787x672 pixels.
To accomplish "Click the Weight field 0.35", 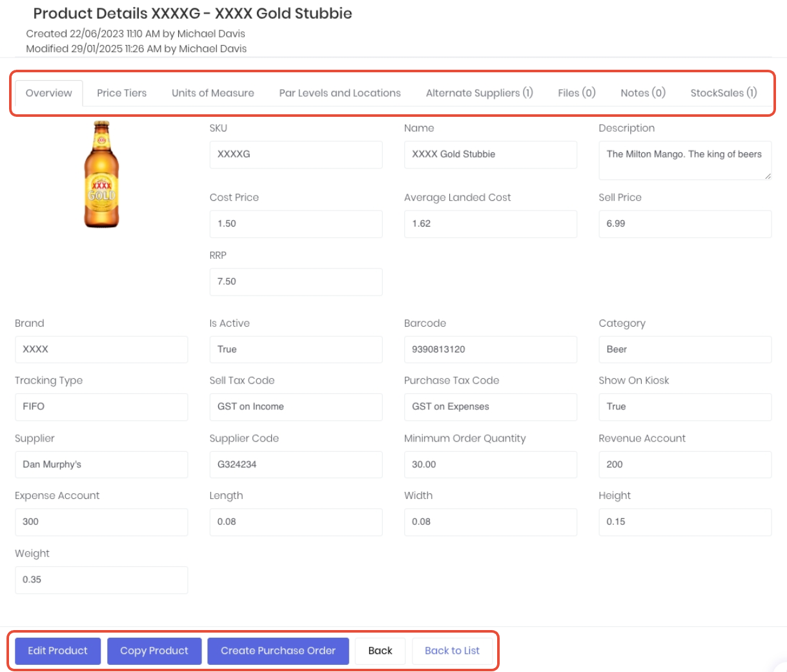I will point(101,580).
